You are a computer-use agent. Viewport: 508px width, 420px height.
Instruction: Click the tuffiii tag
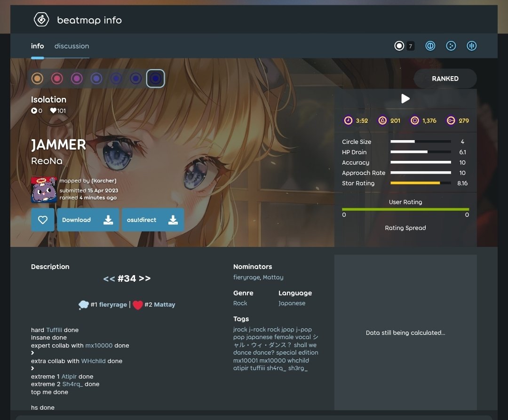(258, 368)
